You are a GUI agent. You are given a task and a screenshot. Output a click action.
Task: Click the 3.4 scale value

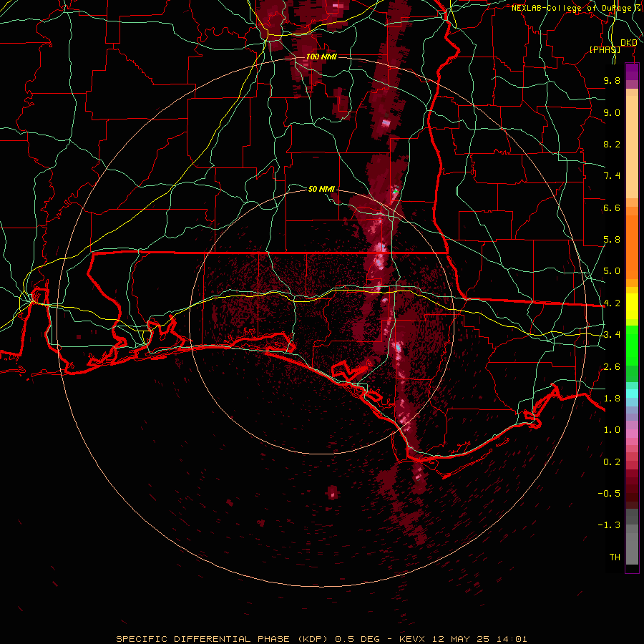pyautogui.click(x=612, y=335)
